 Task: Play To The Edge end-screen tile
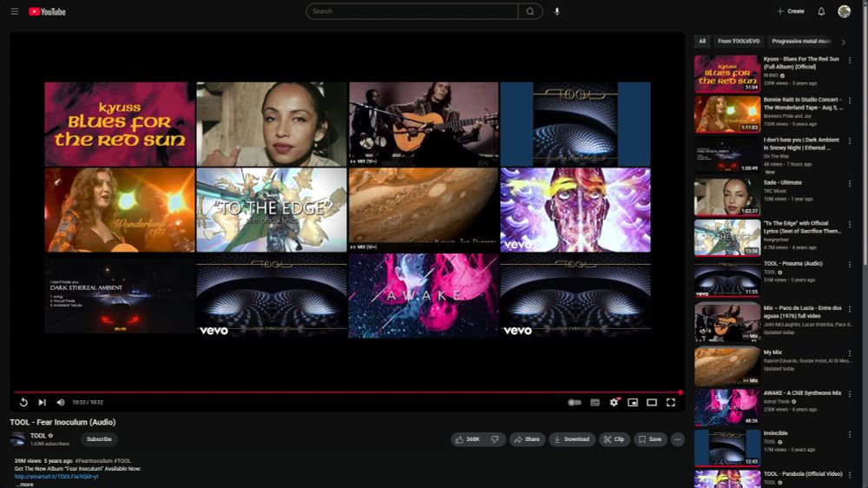pyautogui.click(x=272, y=210)
